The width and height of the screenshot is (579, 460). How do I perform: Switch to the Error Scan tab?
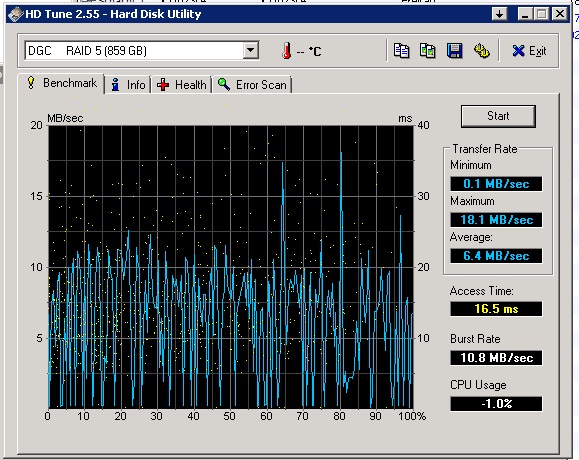tap(252, 85)
